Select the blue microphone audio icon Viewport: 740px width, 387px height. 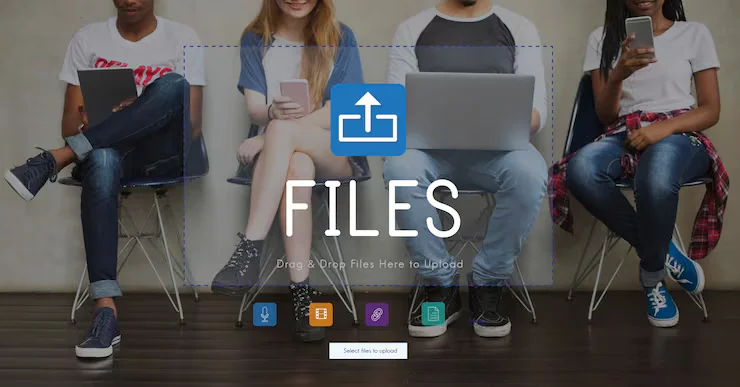[265, 314]
